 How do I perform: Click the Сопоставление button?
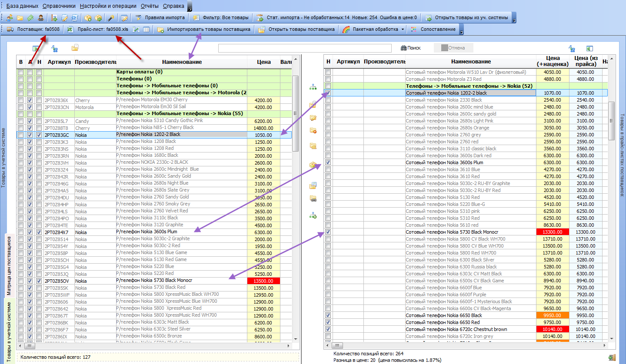(433, 30)
